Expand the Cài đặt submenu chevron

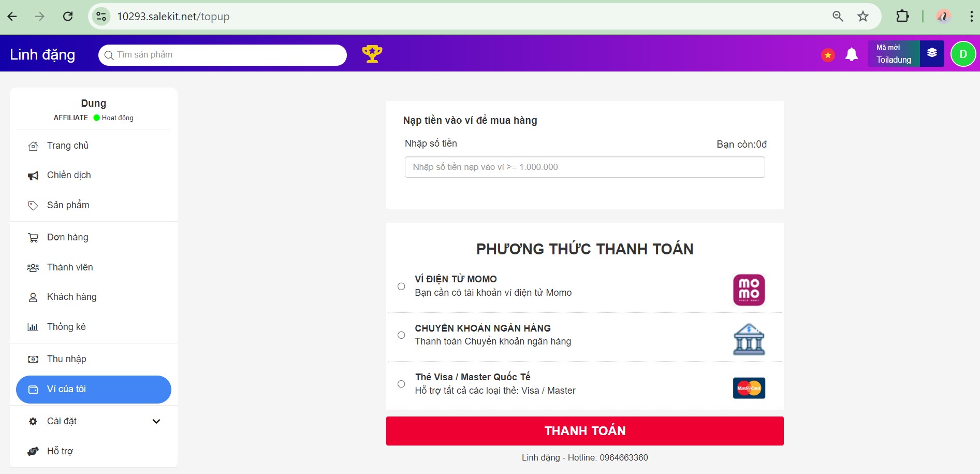[x=156, y=421]
